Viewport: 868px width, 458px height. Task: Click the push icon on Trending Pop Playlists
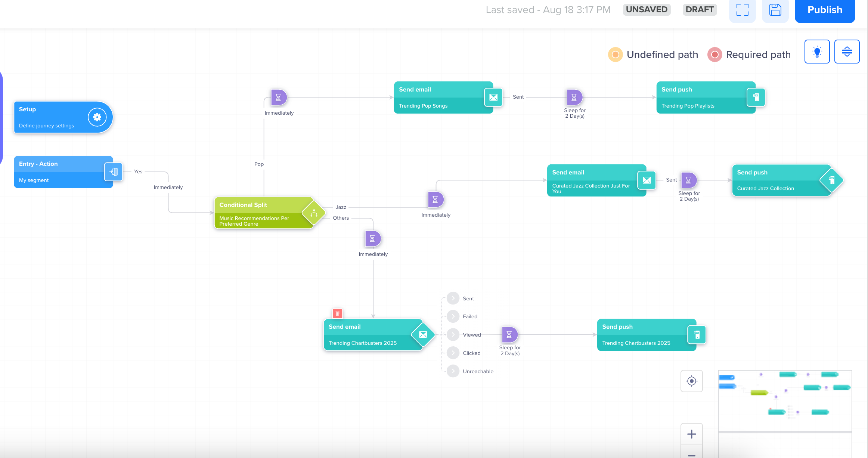tap(756, 98)
